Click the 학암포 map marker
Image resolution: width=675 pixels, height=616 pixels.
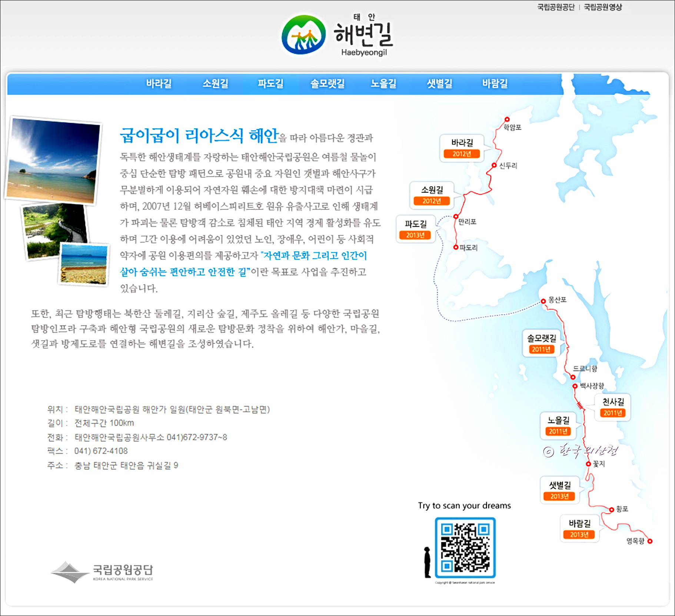[x=507, y=119]
